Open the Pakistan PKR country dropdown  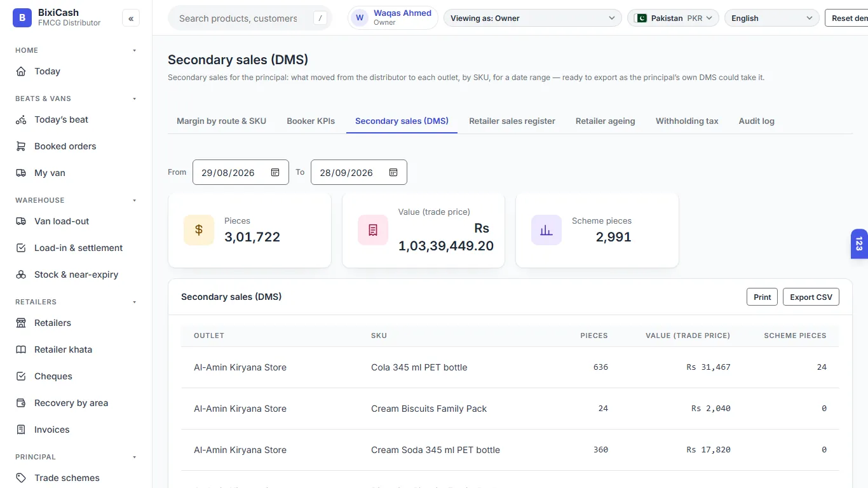click(x=673, y=18)
